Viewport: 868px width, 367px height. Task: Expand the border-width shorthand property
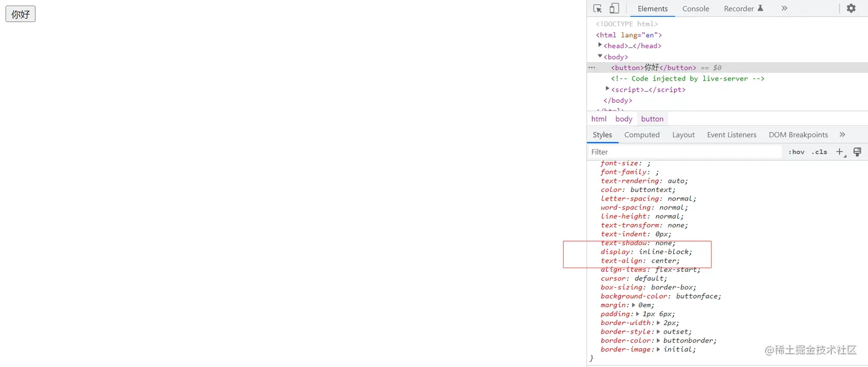tap(658, 323)
